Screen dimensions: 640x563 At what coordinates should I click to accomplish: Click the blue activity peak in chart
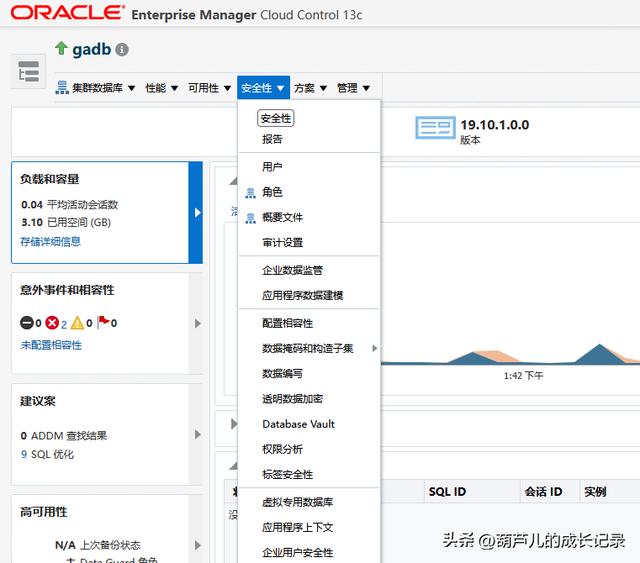click(599, 355)
